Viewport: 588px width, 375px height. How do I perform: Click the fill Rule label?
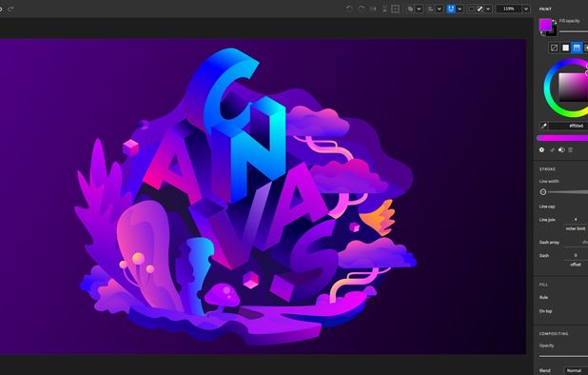543,297
